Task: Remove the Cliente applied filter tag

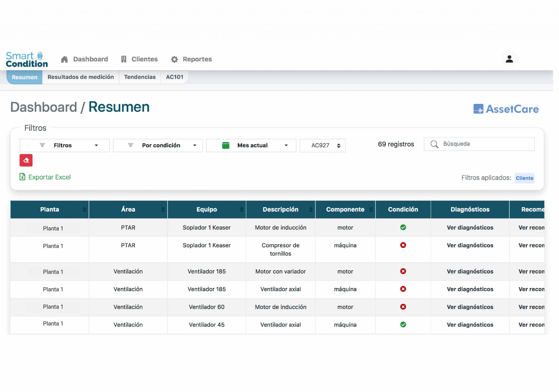Action: click(x=524, y=178)
